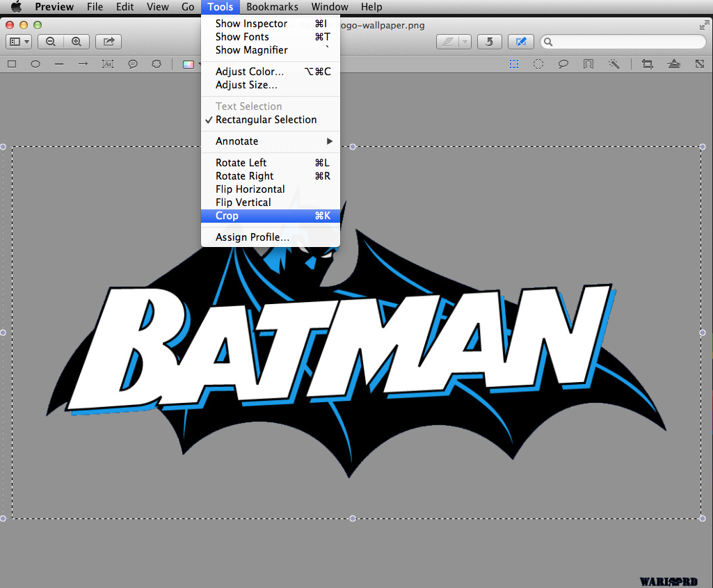Click the Zoom In button
713x588 pixels.
76,42
